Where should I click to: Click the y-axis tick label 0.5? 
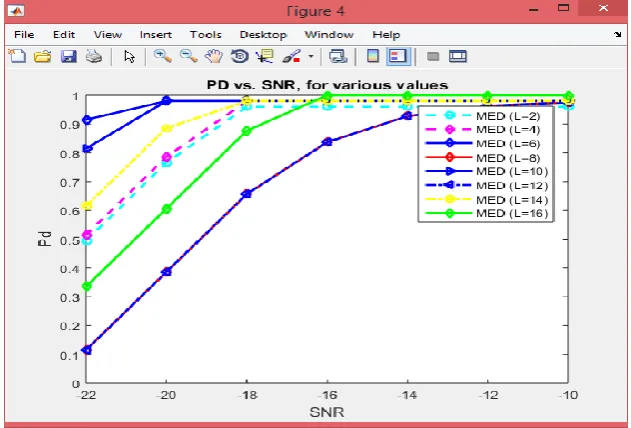point(70,240)
